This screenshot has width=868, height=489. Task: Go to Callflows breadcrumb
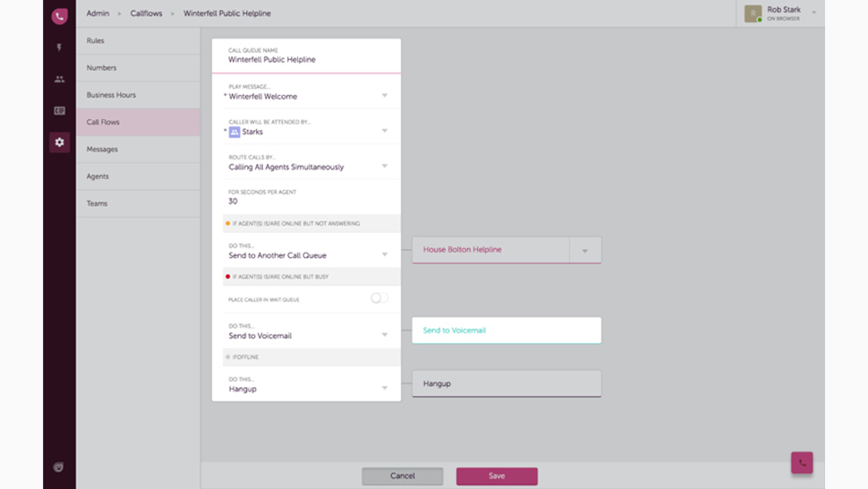pyautogui.click(x=146, y=13)
